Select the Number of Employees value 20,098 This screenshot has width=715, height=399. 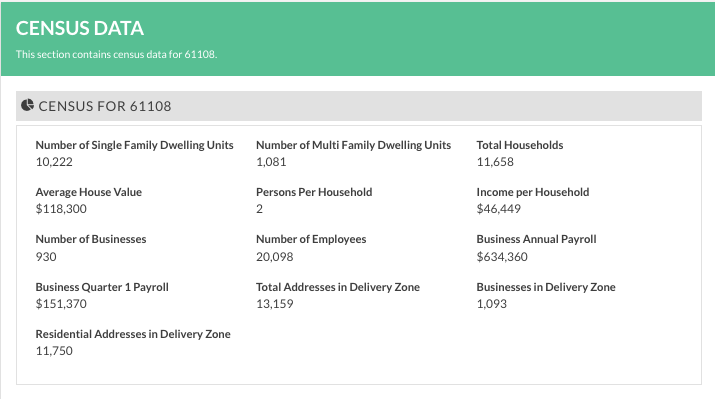(x=275, y=257)
